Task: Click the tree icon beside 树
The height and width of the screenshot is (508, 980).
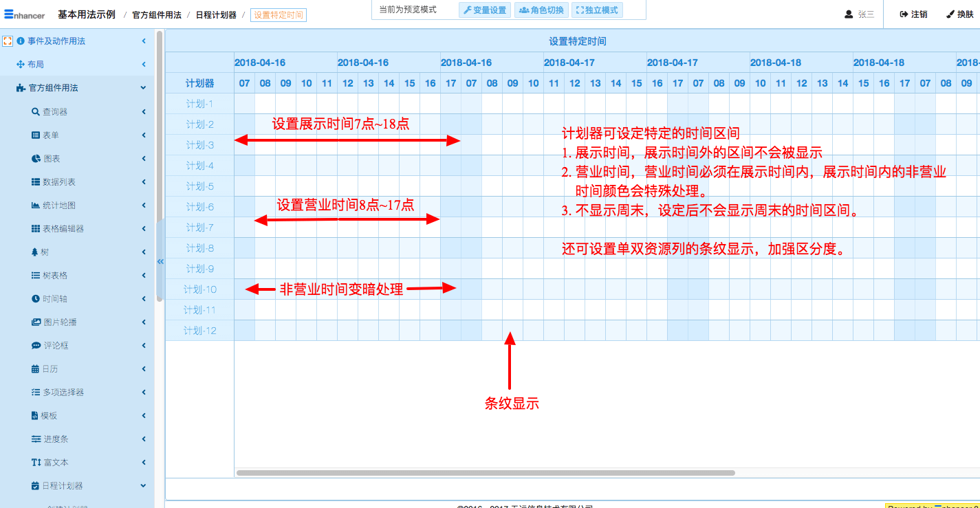Action: (35, 252)
